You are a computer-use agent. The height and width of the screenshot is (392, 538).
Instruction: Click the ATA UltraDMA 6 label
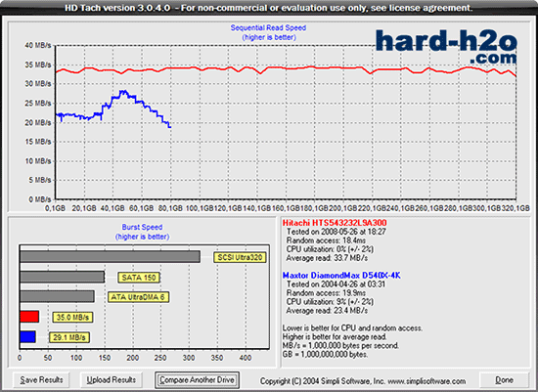click(x=138, y=297)
